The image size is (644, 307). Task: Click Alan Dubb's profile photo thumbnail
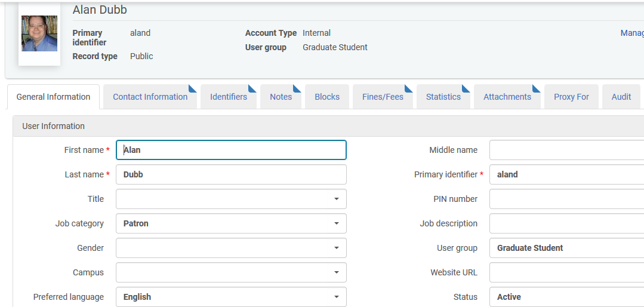(39, 33)
